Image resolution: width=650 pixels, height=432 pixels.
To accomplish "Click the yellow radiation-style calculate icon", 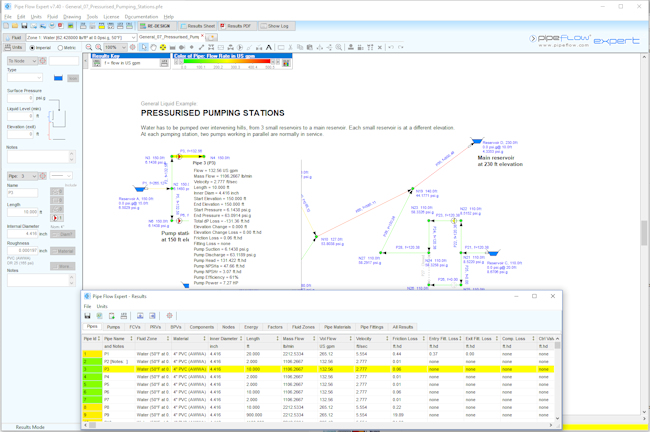I will pyautogui.click(x=163, y=47).
